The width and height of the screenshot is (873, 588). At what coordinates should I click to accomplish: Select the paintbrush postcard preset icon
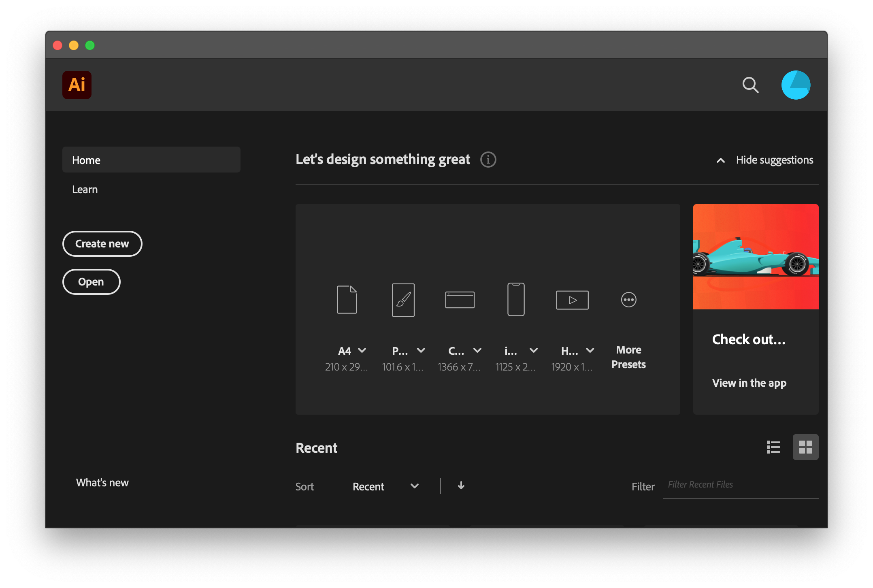403,300
